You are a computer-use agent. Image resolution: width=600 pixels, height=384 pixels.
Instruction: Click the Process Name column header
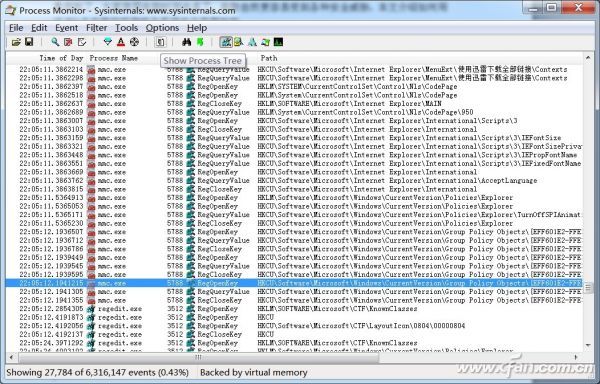coord(114,58)
